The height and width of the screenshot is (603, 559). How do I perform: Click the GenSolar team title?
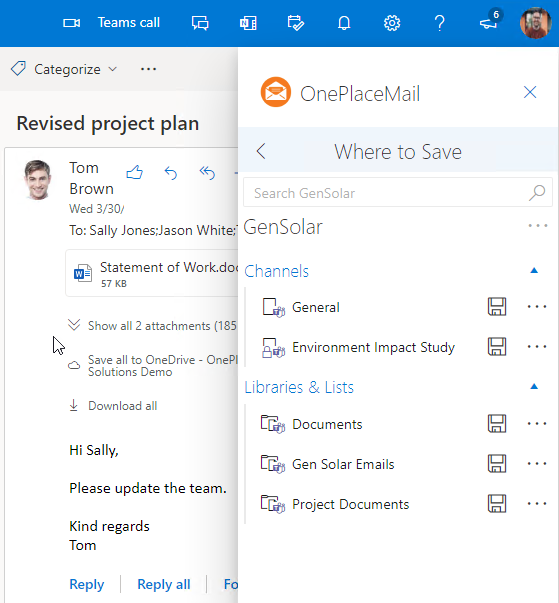(283, 227)
